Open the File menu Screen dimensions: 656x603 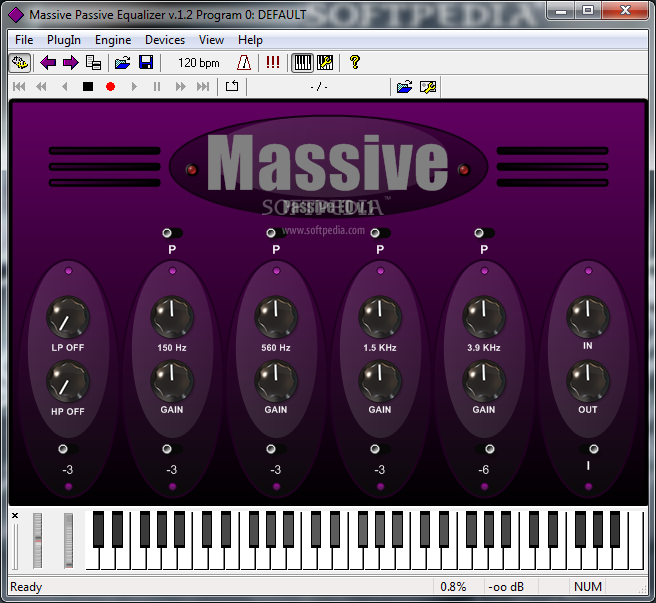(24, 40)
